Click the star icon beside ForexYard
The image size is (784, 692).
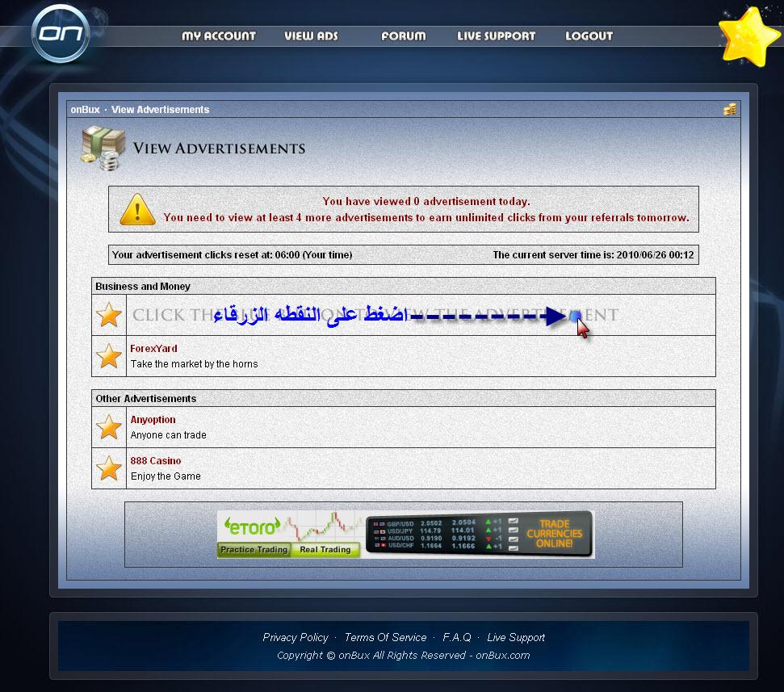click(x=108, y=356)
